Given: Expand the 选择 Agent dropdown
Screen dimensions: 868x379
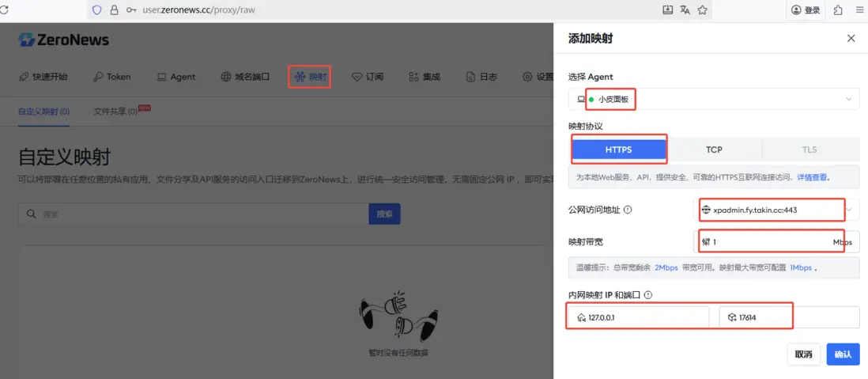Looking at the screenshot, I should [714, 99].
